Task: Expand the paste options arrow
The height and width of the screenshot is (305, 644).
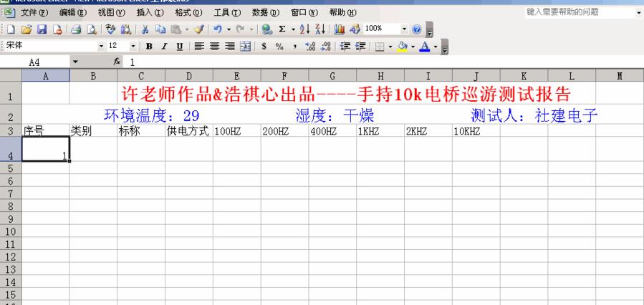Action: tap(187, 29)
